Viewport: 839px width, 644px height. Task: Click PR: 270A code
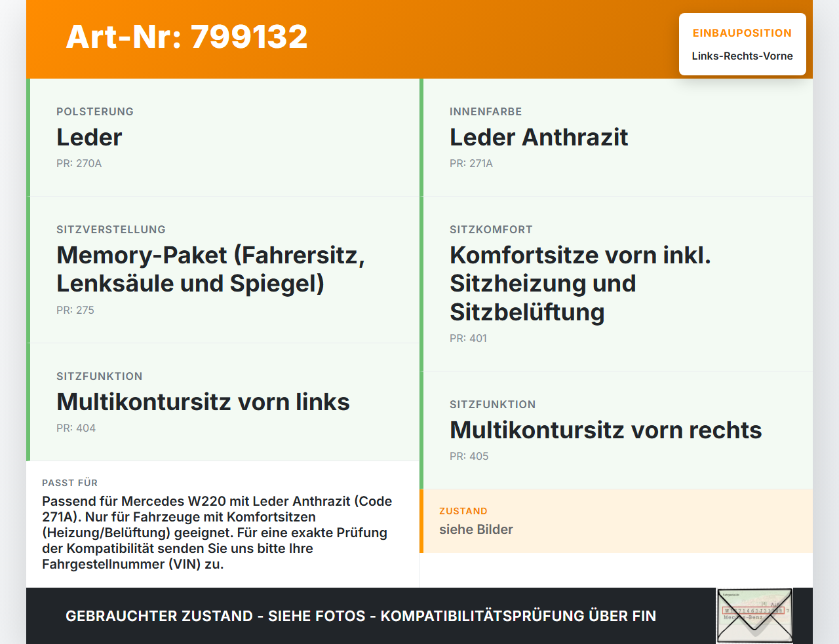click(x=79, y=163)
